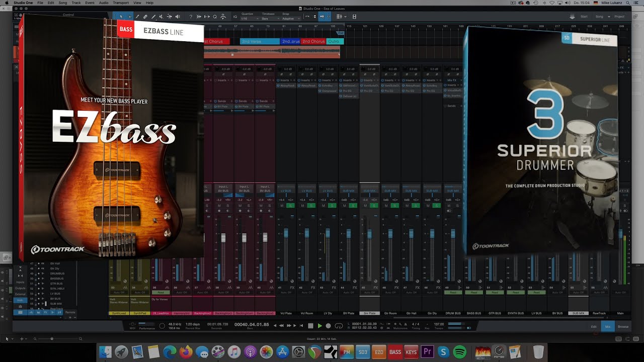644x362 pixels.
Task: Open Premiere Pro from the Dock
Action: (x=427, y=352)
